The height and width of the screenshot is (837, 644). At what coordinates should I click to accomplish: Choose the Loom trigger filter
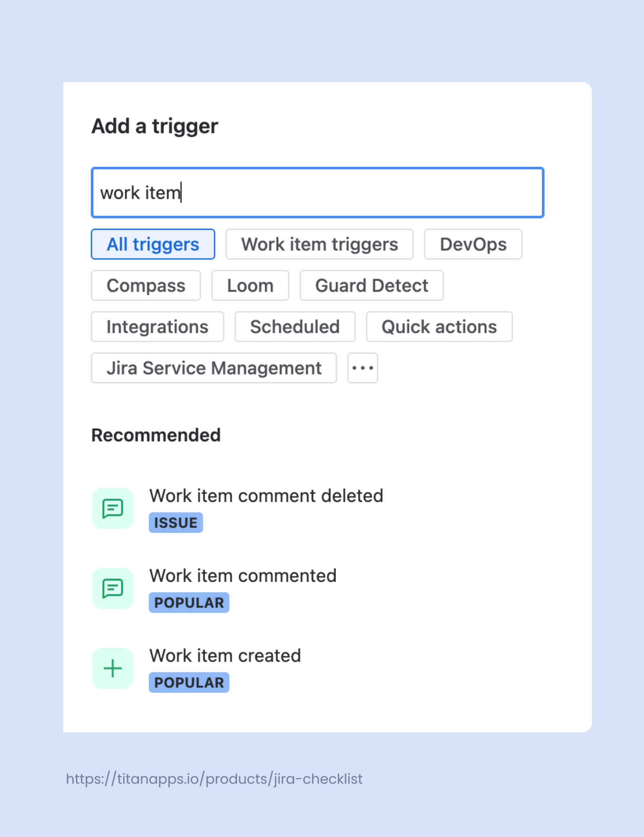tap(250, 285)
